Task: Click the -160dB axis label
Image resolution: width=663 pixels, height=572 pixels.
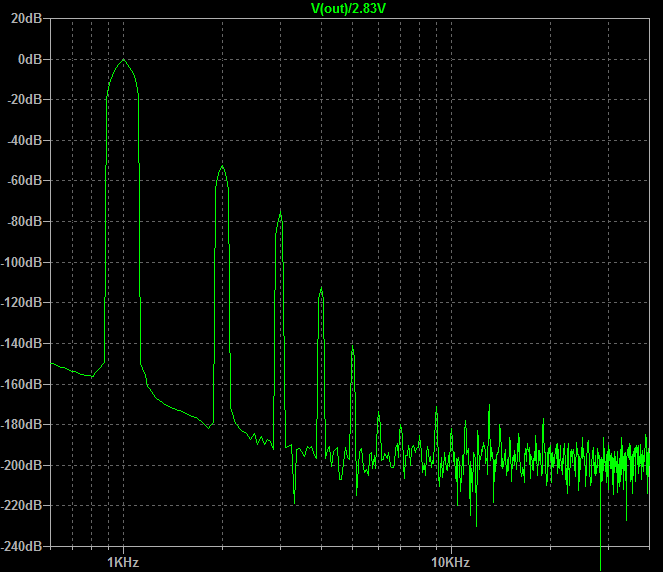Action: pyautogui.click(x=22, y=384)
